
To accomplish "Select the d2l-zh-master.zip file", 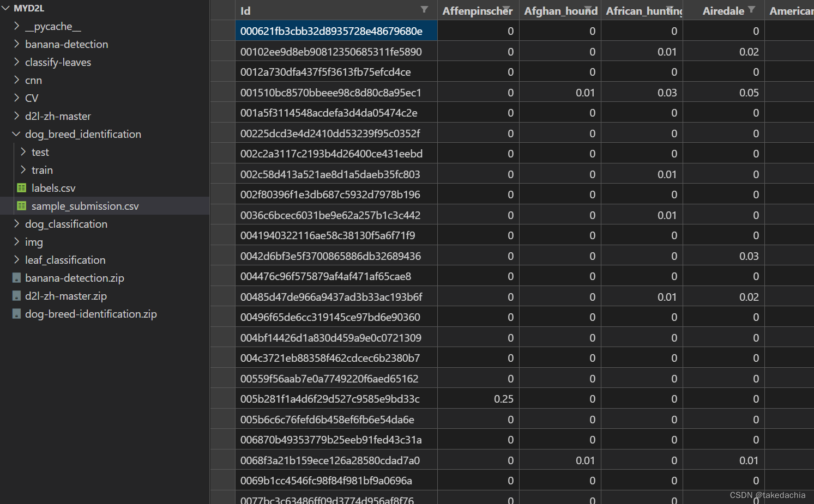I will pos(66,296).
